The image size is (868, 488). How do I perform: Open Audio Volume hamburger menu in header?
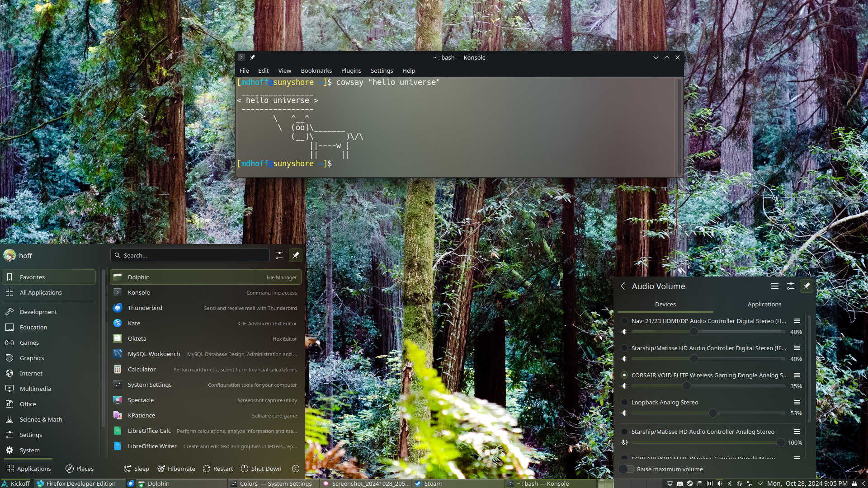(x=775, y=286)
